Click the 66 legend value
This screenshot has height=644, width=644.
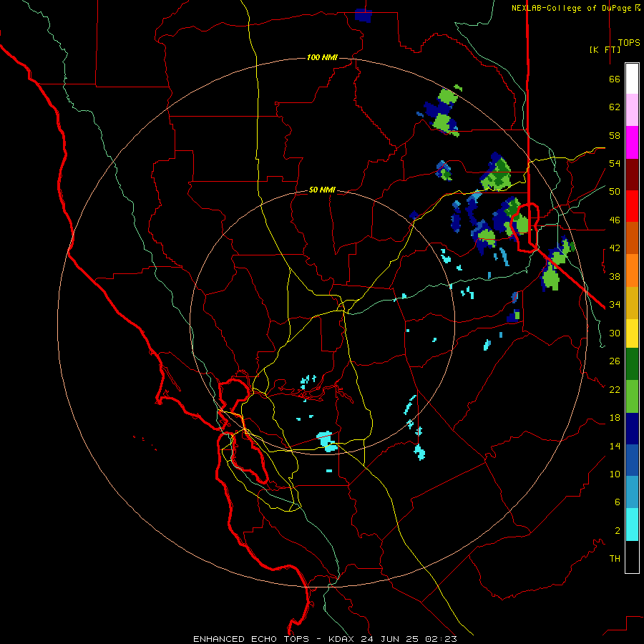click(x=615, y=79)
